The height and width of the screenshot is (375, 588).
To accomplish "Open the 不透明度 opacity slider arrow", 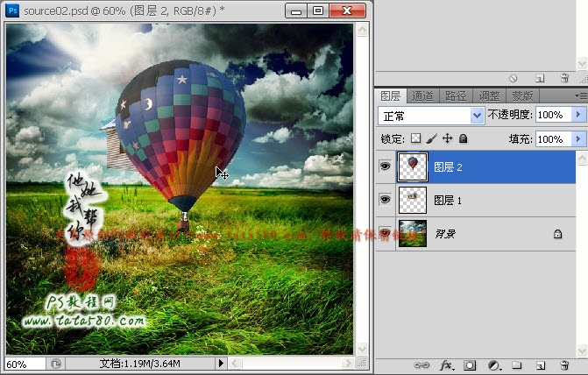I will point(578,115).
